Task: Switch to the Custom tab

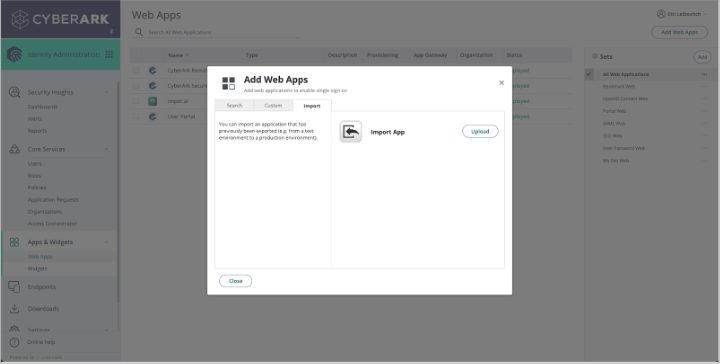Action: click(x=273, y=106)
